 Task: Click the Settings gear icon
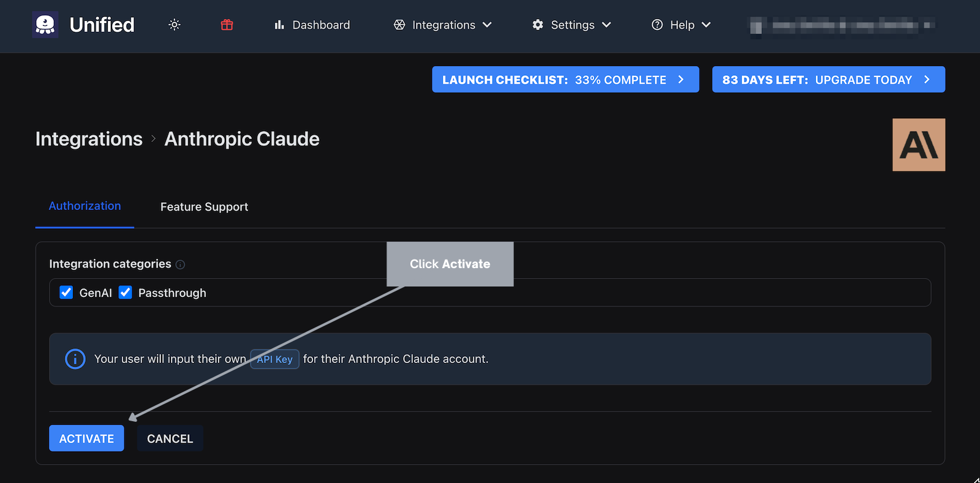(538, 24)
